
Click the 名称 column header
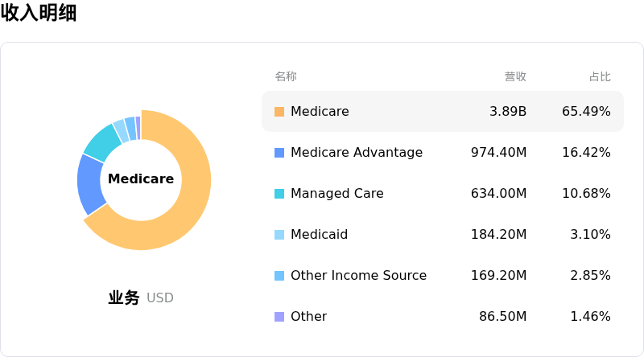coord(286,76)
